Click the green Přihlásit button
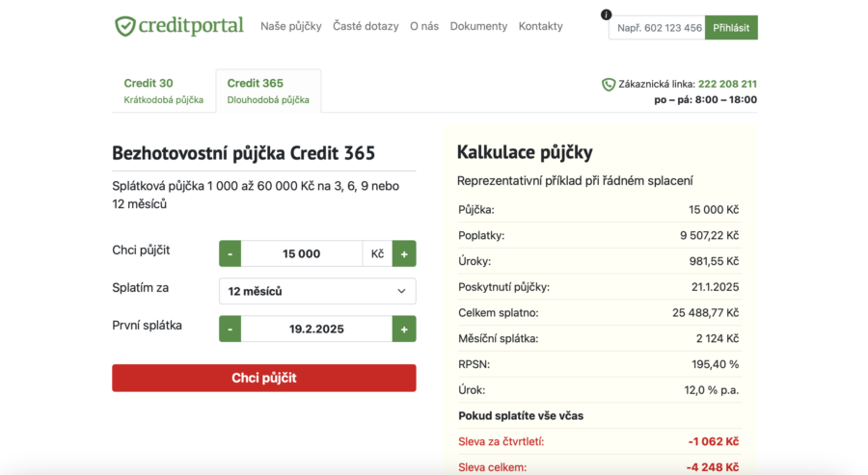The width and height of the screenshot is (868, 475). tap(731, 28)
